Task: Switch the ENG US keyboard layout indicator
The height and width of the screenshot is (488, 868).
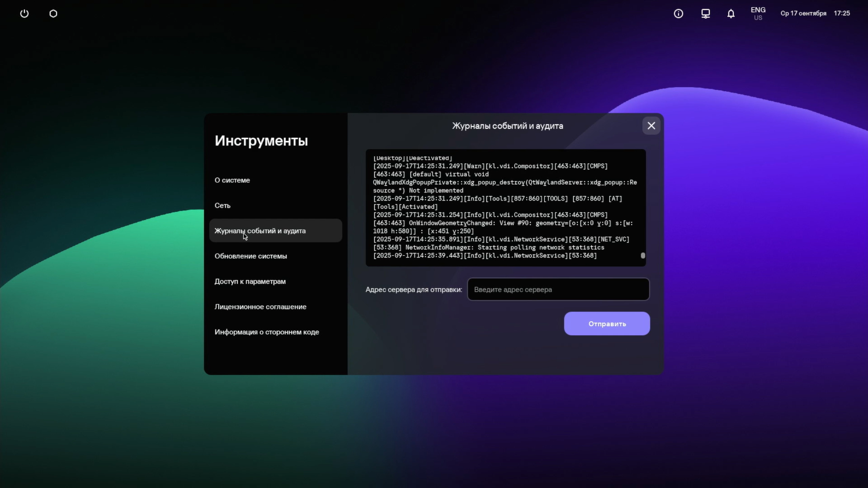Action: pos(758,14)
